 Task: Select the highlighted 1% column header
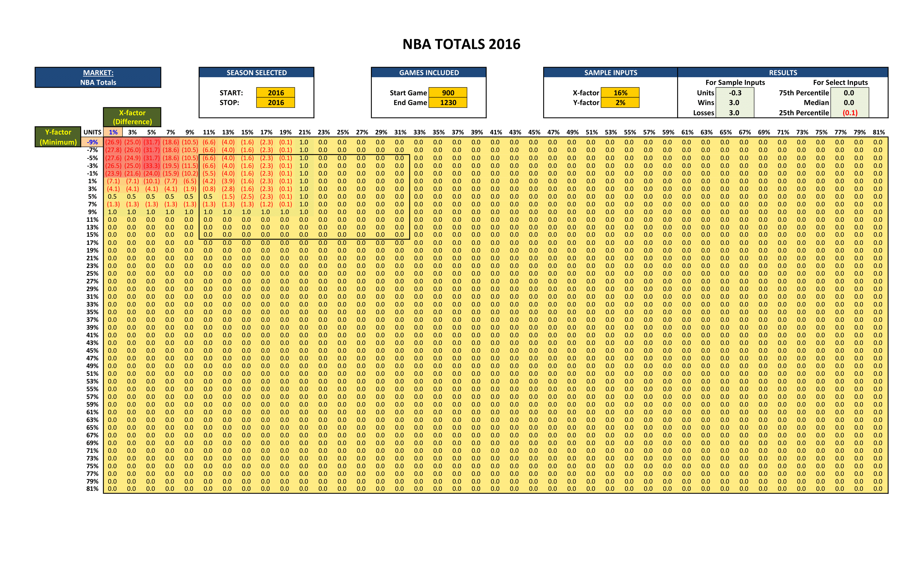(113, 132)
